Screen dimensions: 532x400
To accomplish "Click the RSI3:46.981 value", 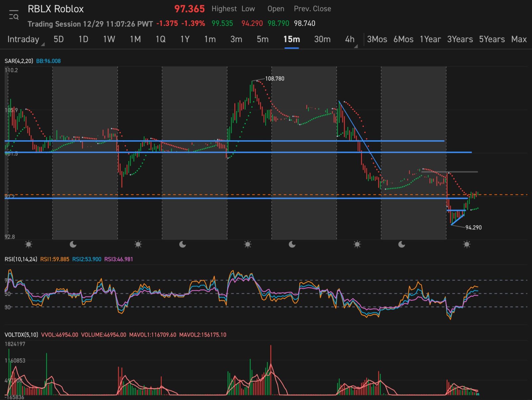I will (x=119, y=259).
